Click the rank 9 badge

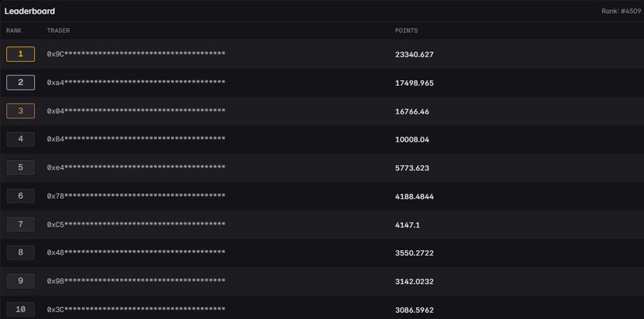tap(21, 281)
